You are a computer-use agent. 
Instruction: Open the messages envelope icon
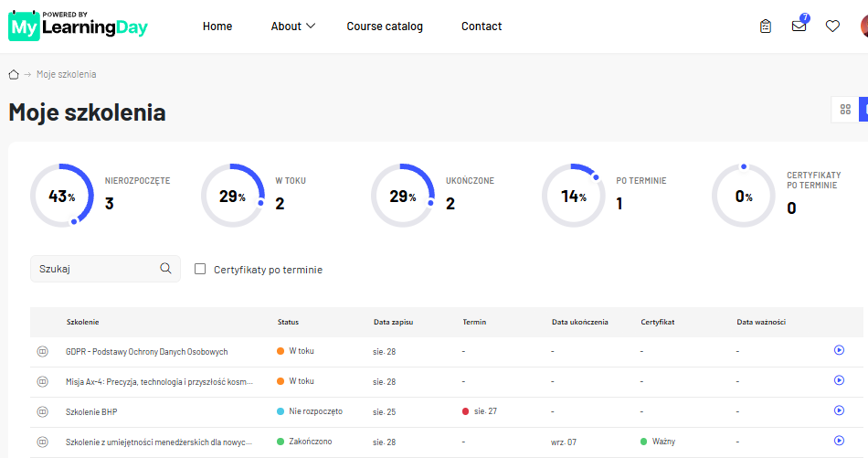coord(799,26)
